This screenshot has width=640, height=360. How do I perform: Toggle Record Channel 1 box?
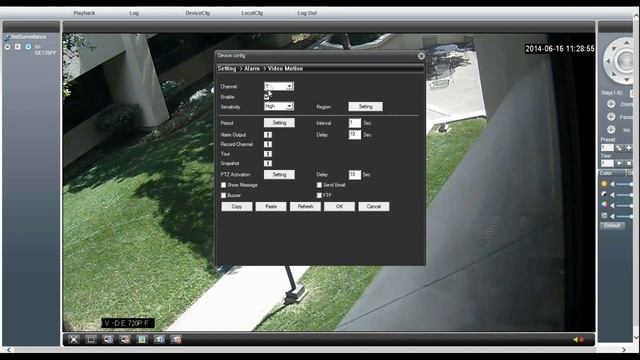click(x=268, y=144)
